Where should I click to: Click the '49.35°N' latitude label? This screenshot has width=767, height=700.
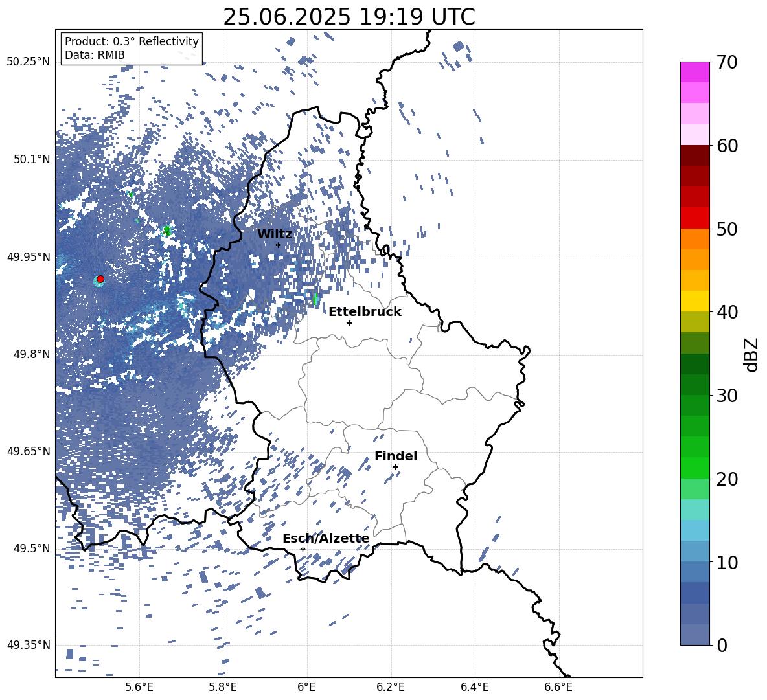29,645
